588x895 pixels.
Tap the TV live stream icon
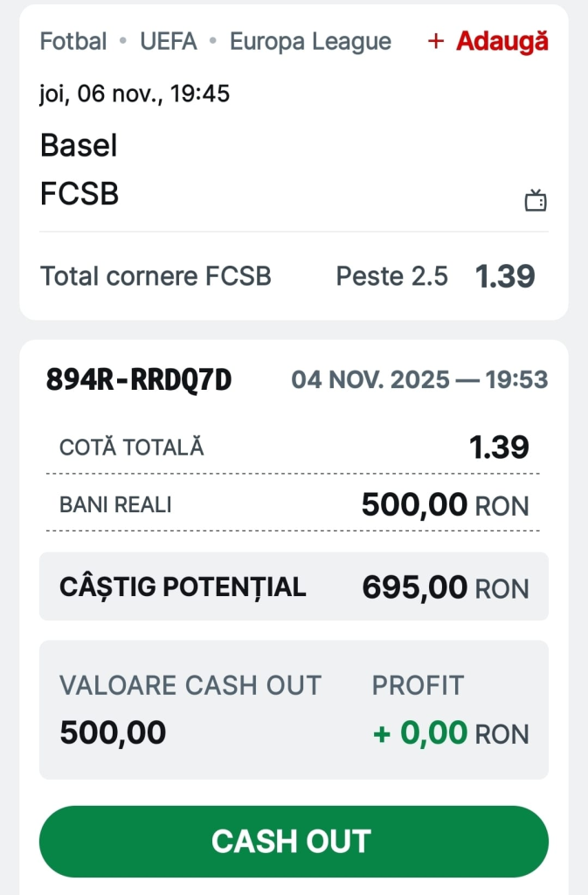coord(535,201)
